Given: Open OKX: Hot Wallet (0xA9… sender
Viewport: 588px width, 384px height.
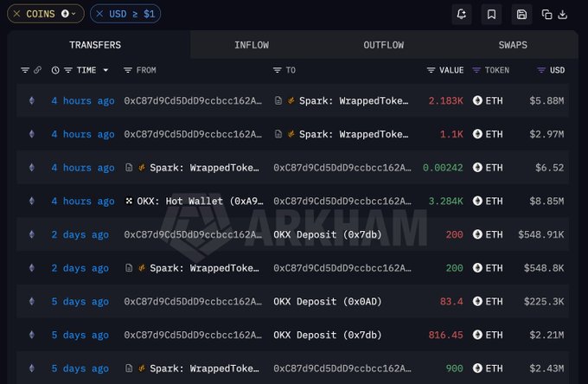Looking at the screenshot, I should coord(200,202).
